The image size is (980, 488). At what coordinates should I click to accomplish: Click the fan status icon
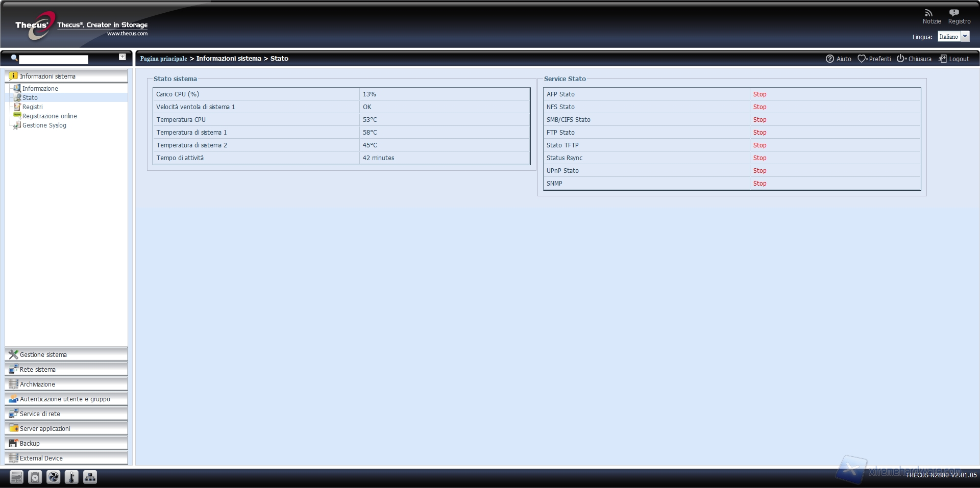click(53, 477)
